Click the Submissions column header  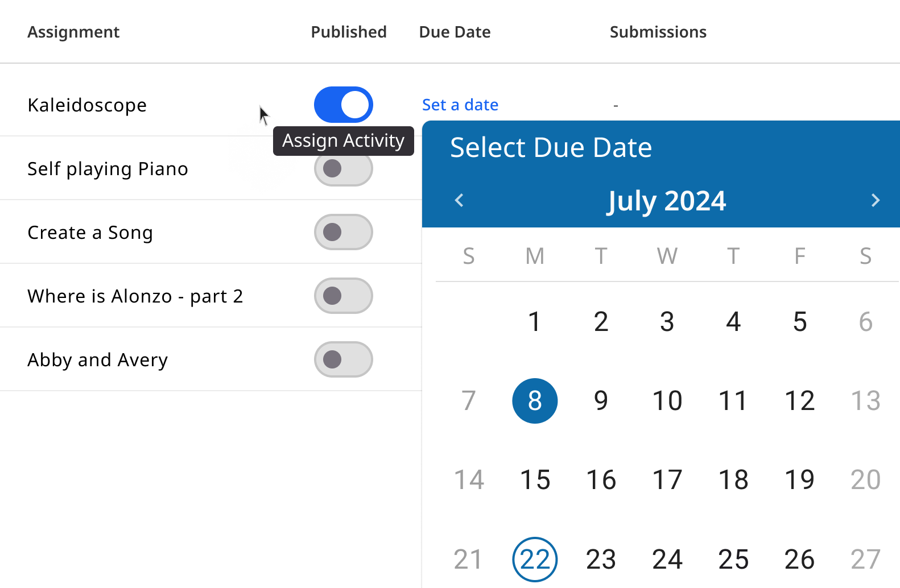658,32
